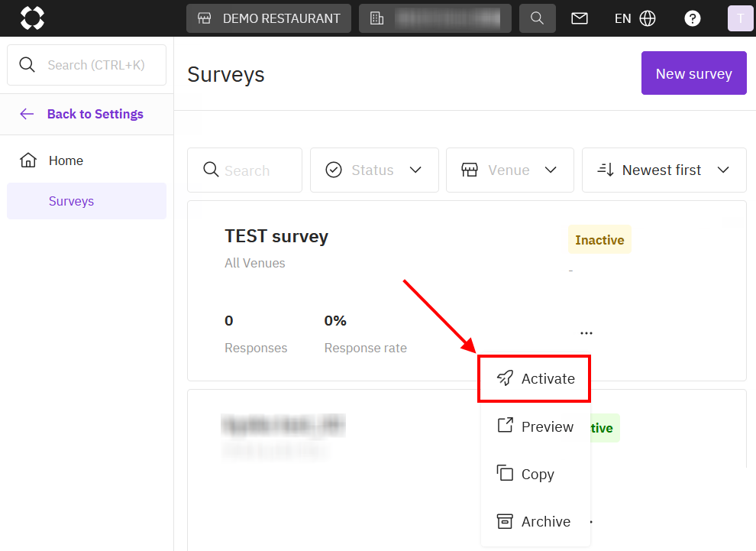Click the three-dot menu on TEST survey

pos(586,333)
